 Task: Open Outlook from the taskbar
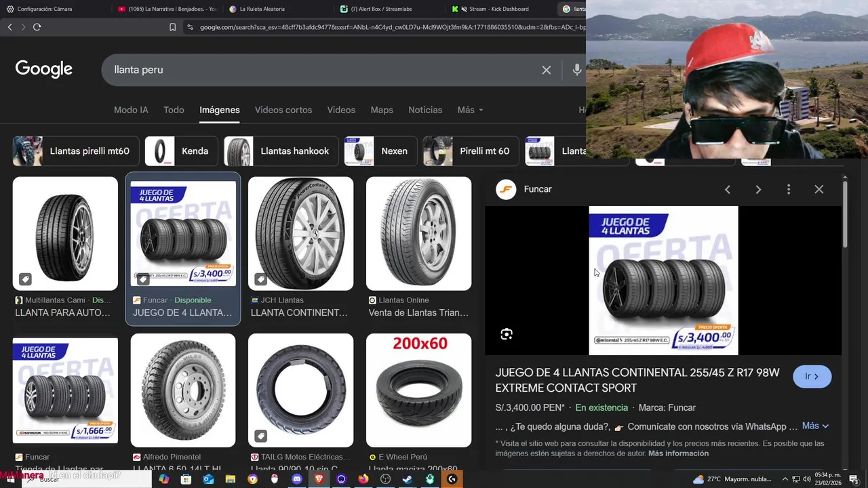coord(208,479)
